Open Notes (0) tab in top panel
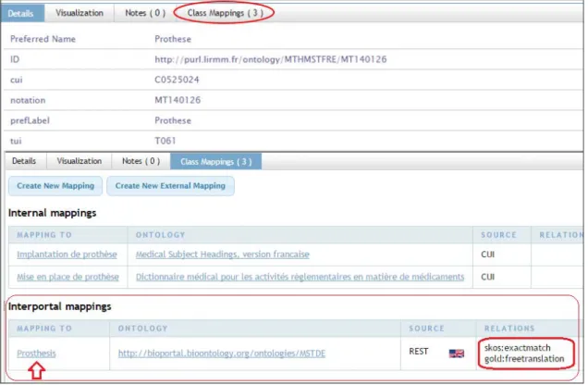 [145, 13]
